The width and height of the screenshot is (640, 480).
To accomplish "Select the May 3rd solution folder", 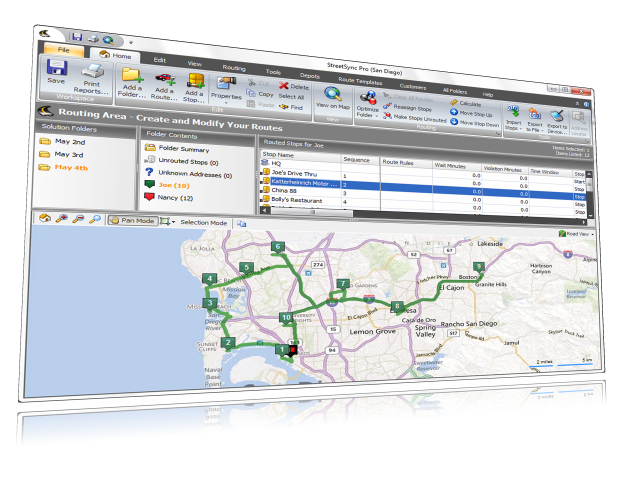I will [x=68, y=155].
